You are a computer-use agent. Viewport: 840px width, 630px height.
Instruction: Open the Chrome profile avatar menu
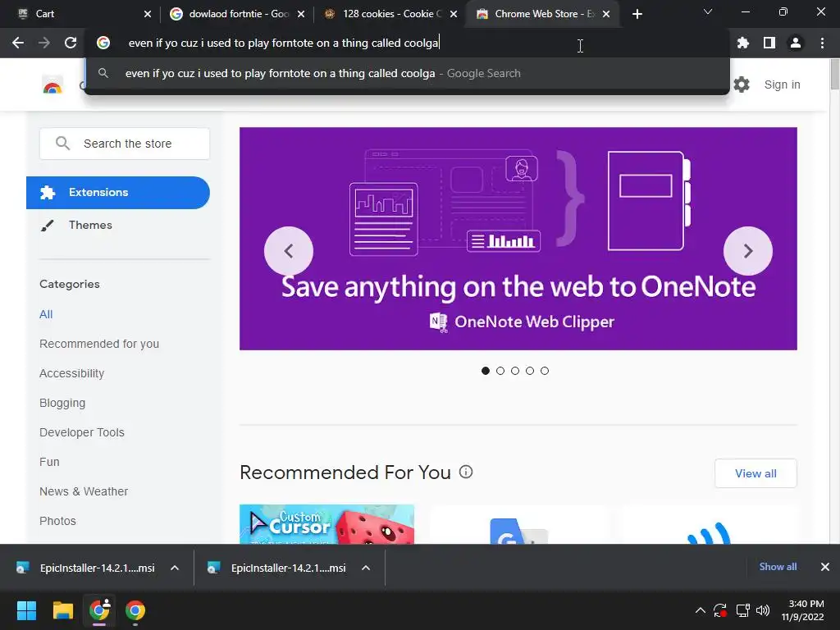tap(796, 43)
